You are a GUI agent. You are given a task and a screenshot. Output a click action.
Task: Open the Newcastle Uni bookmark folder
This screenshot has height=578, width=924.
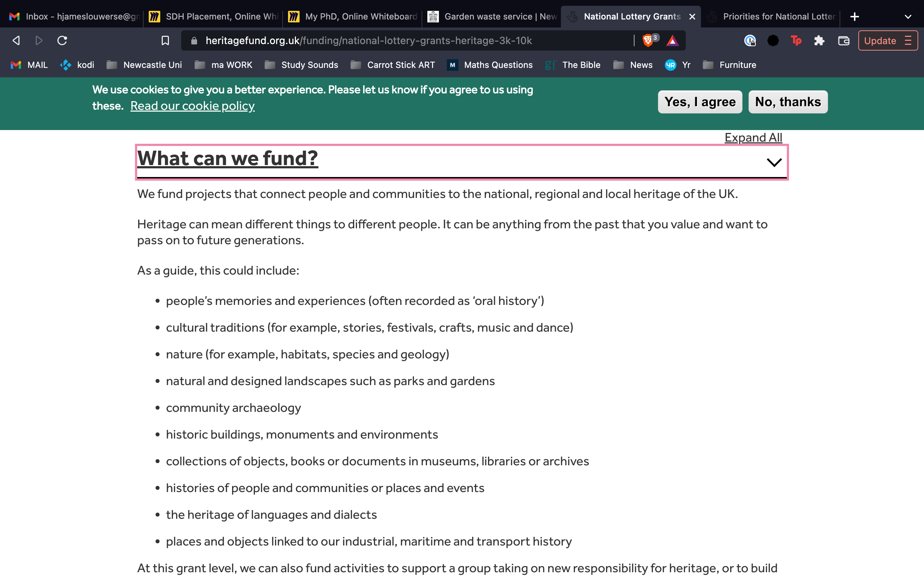pos(144,65)
